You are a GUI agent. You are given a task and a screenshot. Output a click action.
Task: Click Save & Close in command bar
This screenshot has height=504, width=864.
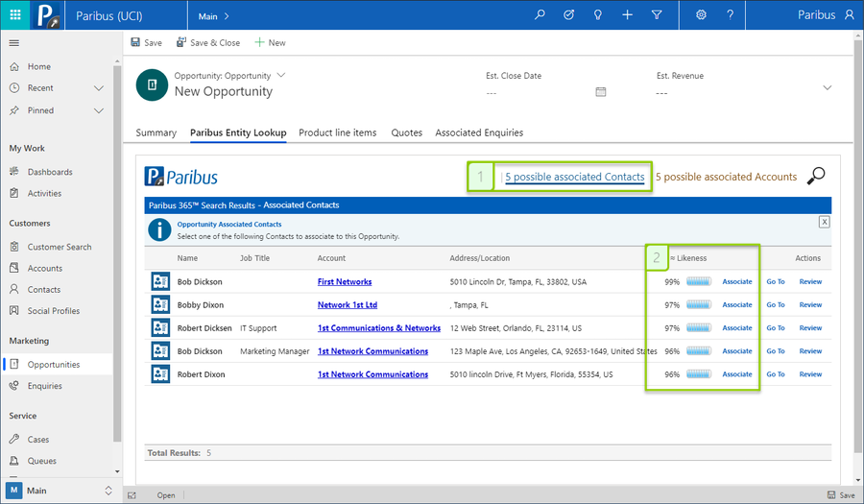pos(208,42)
